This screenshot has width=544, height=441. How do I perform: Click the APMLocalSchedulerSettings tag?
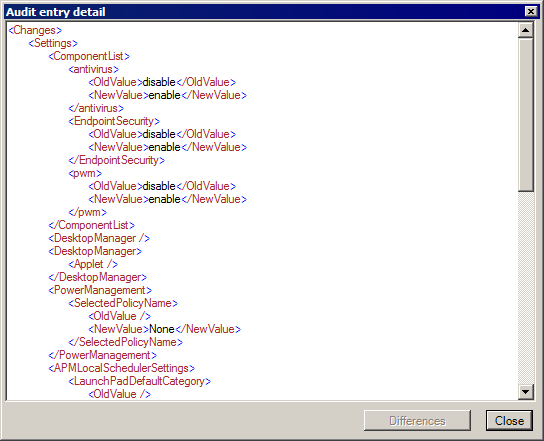click(122, 368)
